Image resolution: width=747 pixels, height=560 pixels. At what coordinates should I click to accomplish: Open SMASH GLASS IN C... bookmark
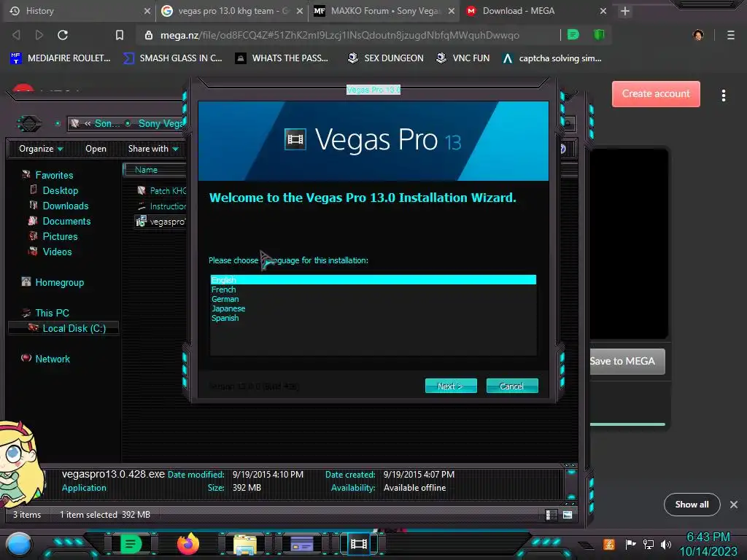click(172, 58)
